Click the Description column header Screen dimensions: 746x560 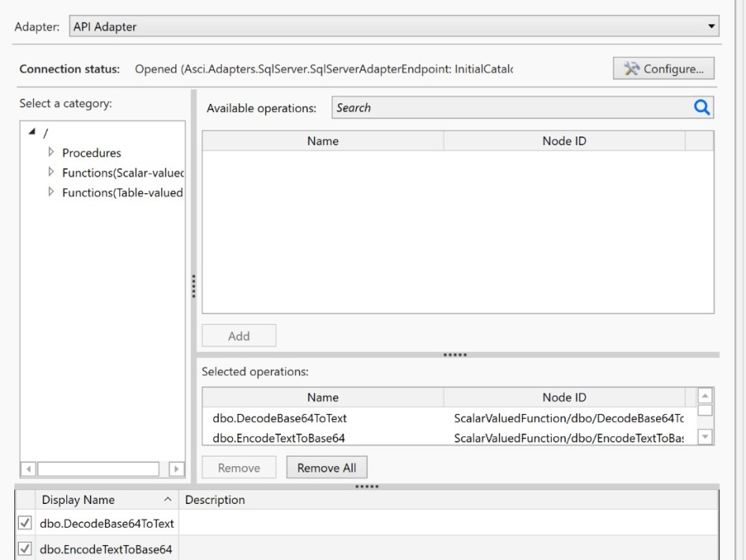pos(215,500)
